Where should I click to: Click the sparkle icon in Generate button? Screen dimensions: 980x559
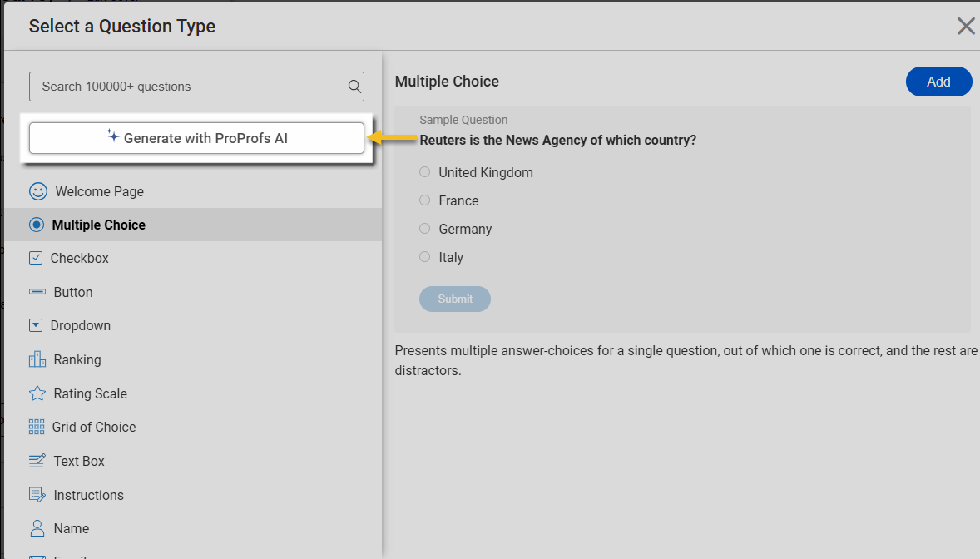tap(112, 136)
